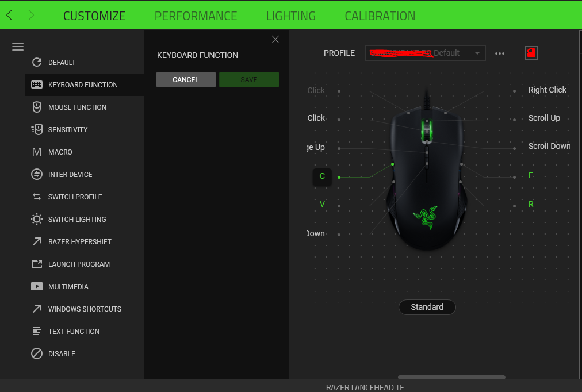Screen dimensions: 582x392
Task: Switch to the Lighting tab
Action: click(x=290, y=16)
